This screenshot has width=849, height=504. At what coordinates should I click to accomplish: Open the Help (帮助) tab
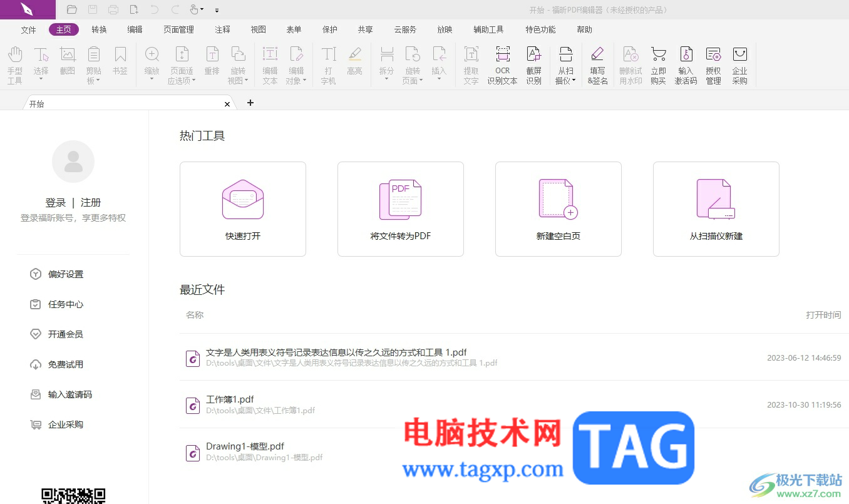584,29
